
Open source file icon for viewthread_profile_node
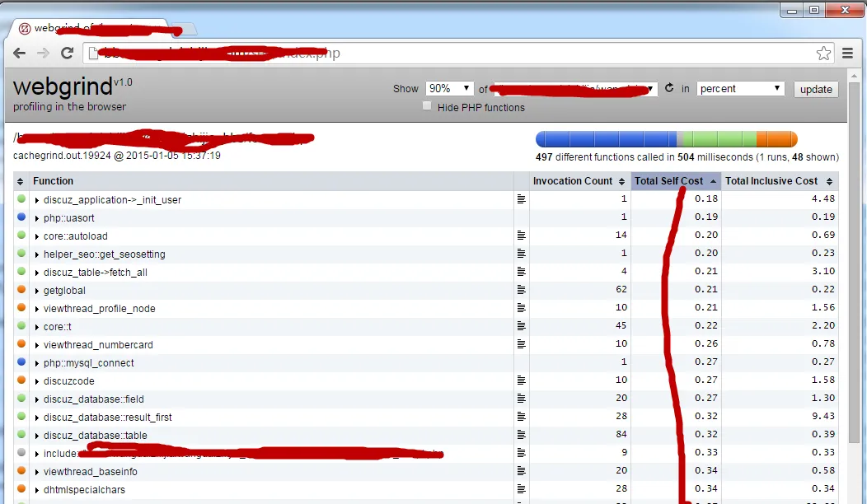521,308
